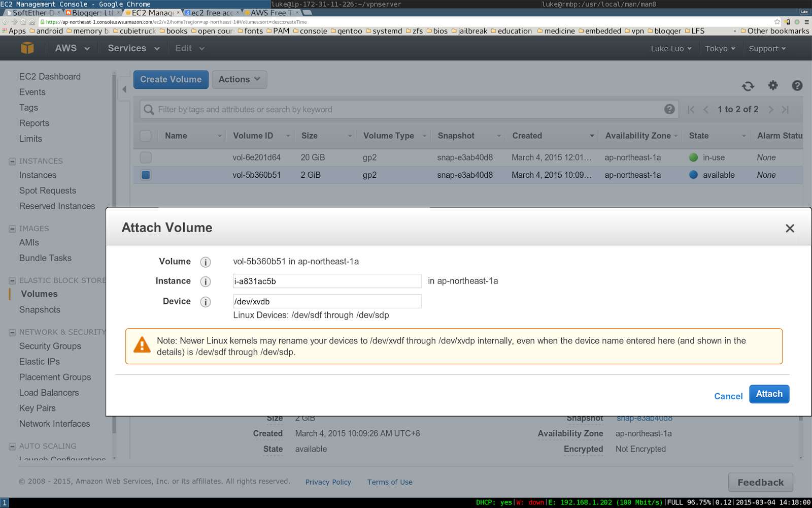Screen dimensions: 812x508
Task: Open the Edit dropdown in the AWS bar
Action: tap(190, 48)
